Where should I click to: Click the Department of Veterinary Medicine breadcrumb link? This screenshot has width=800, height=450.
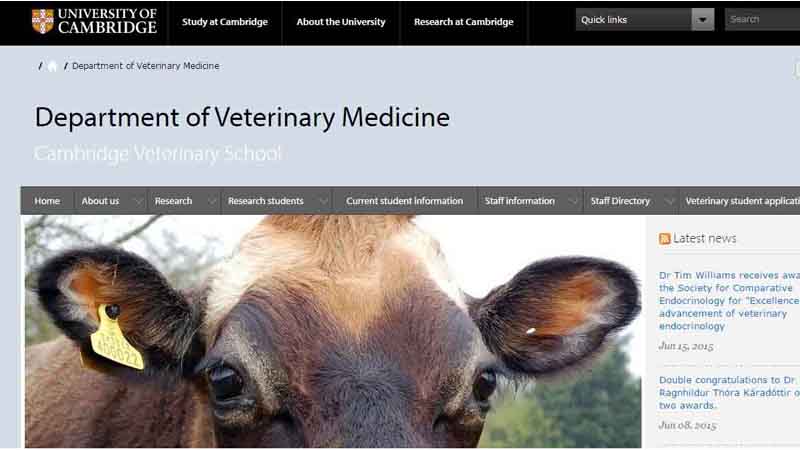click(145, 66)
